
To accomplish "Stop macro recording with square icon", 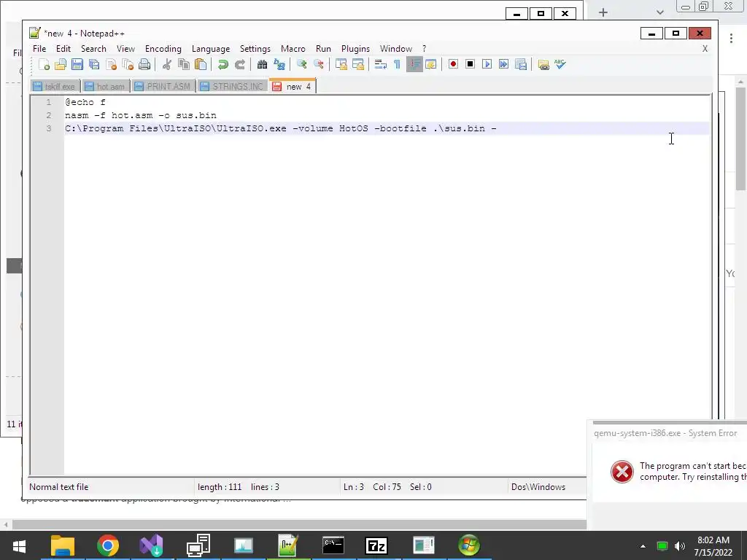I will [470, 64].
